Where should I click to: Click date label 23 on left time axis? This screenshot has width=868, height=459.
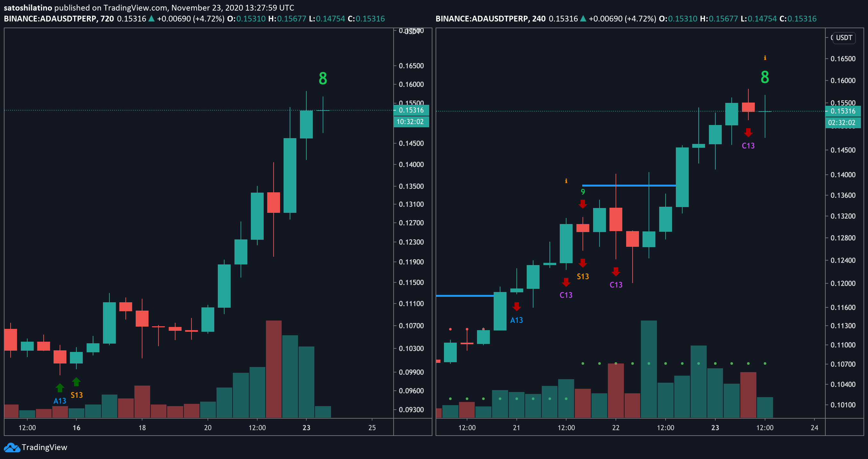tap(306, 428)
